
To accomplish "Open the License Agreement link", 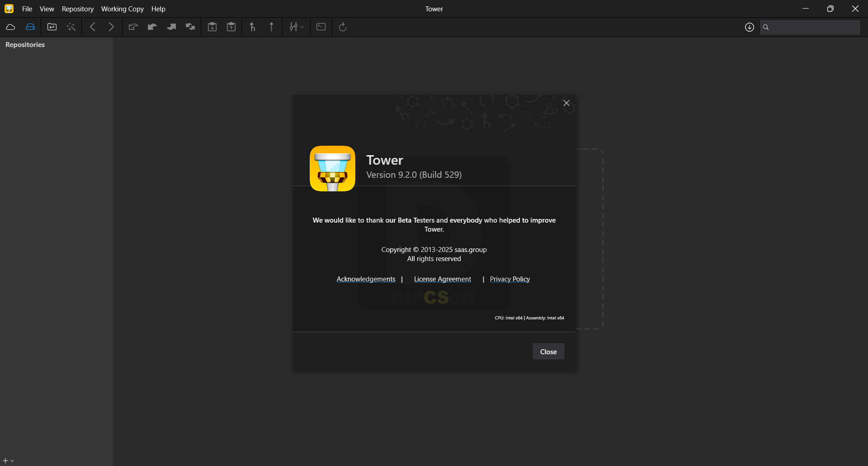I will (443, 279).
